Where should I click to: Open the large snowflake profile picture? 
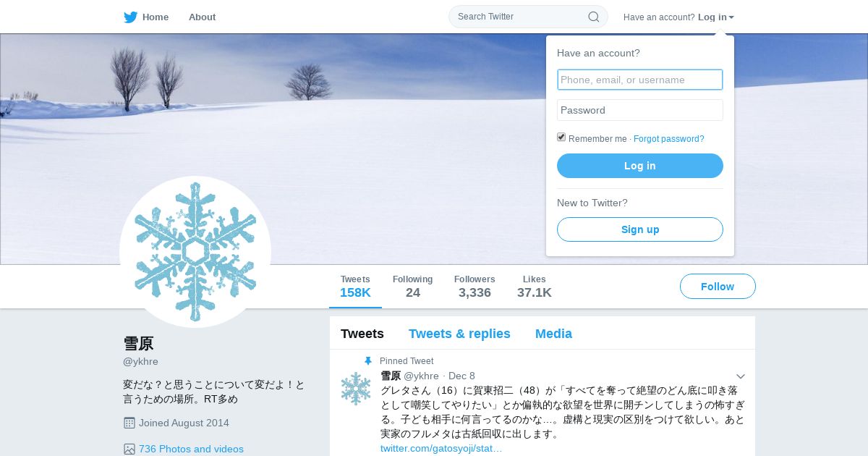[195, 252]
